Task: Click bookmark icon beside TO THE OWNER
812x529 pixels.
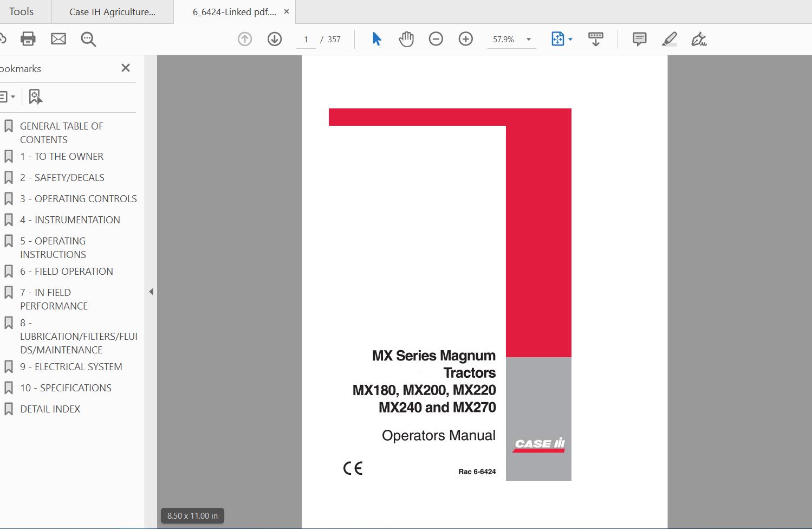Action: click(9, 157)
